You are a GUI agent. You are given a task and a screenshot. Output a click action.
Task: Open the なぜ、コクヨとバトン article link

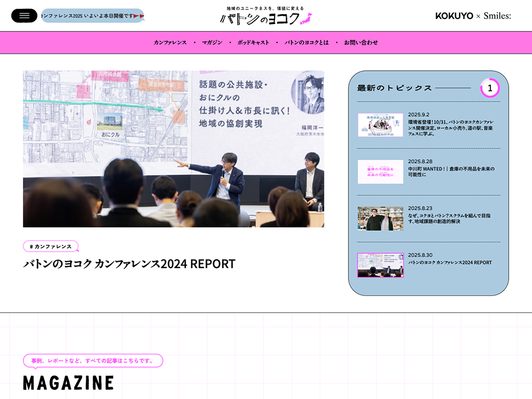click(x=450, y=218)
